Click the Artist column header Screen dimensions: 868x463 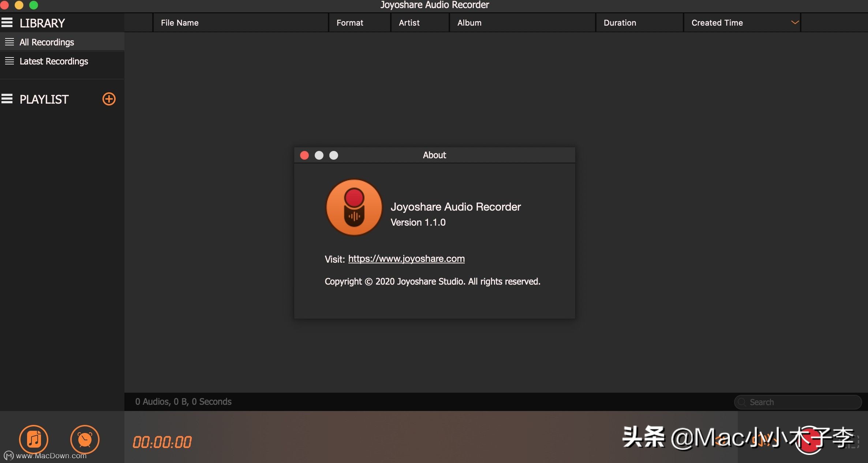tap(409, 23)
